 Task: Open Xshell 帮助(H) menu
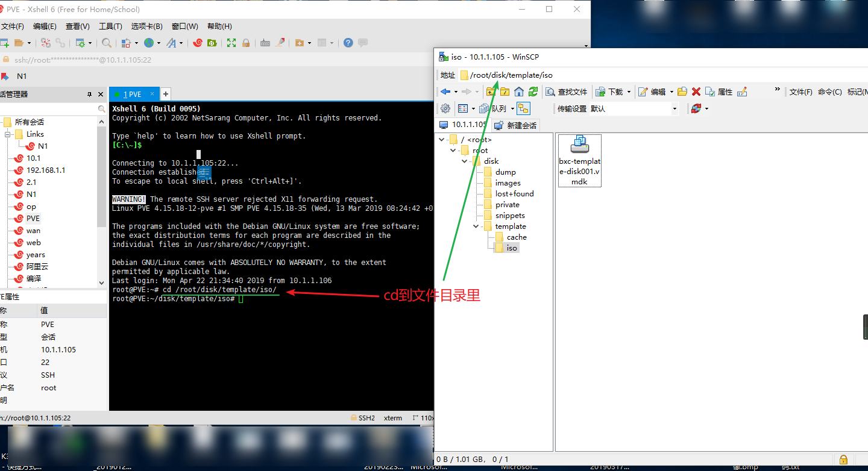click(219, 27)
